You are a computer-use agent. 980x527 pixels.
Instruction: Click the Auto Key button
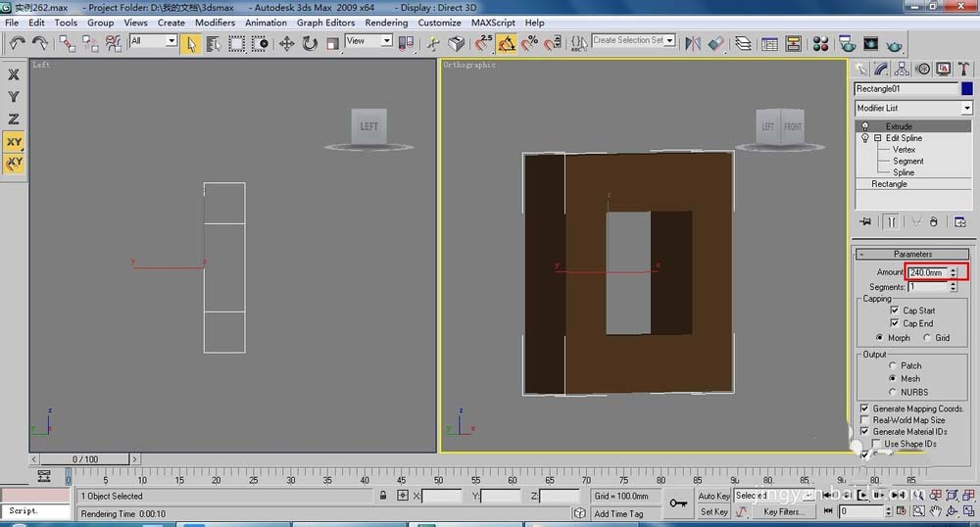click(x=713, y=496)
